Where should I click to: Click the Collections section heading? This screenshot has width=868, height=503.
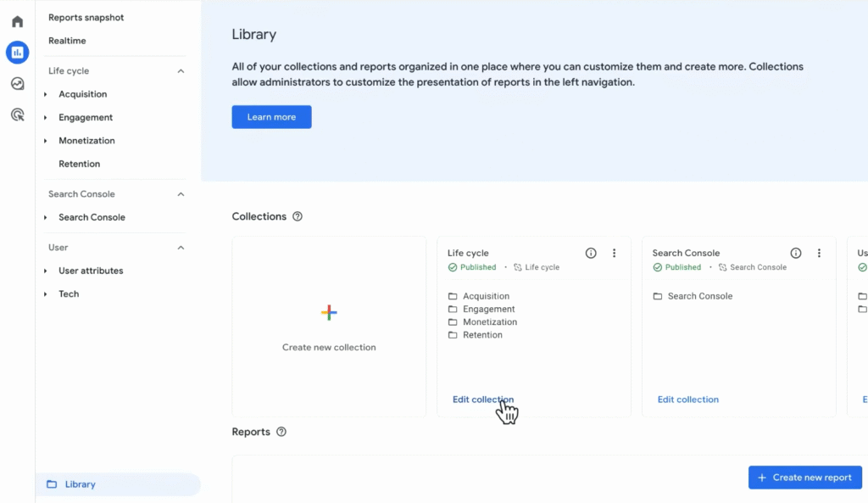[x=259, y=216]
